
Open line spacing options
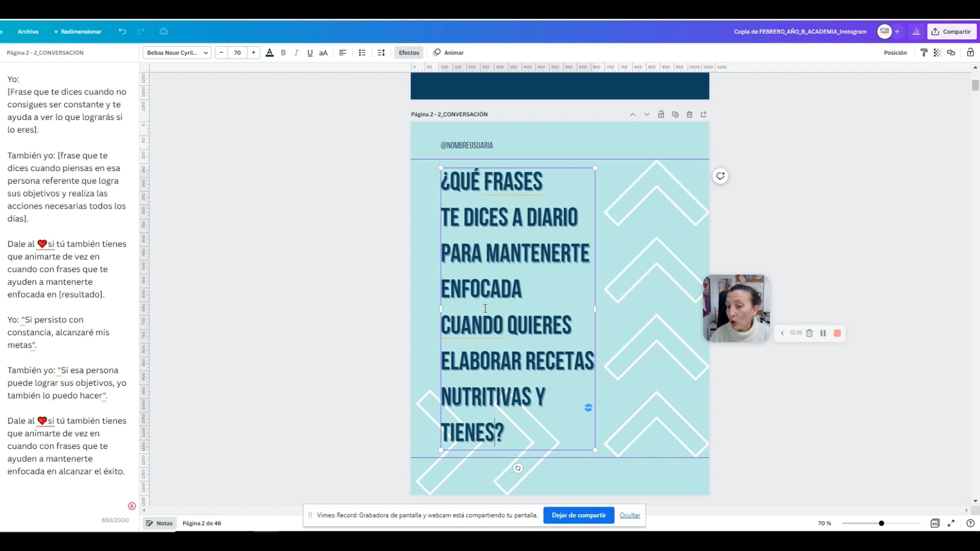[x=381, y=53]
